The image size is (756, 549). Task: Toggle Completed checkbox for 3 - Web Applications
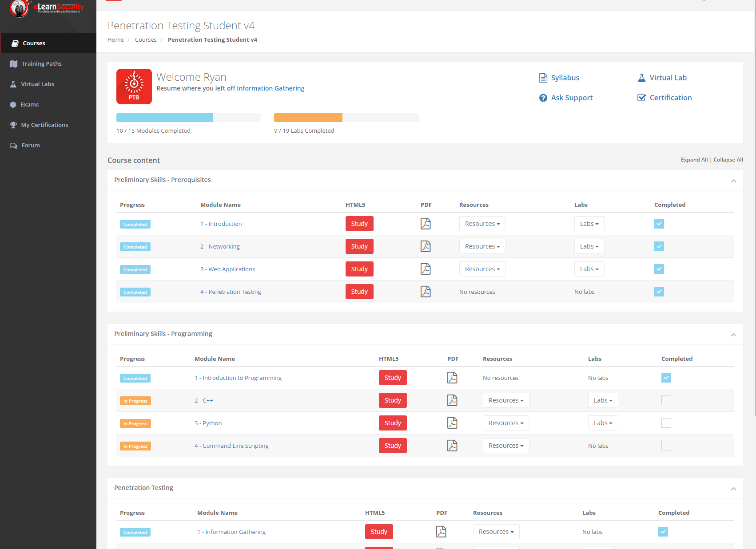(659, 269)
